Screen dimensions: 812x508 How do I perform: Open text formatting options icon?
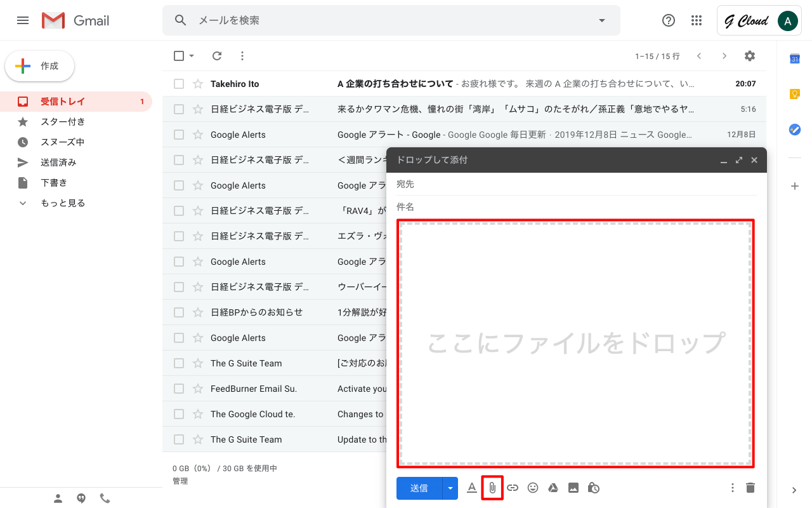471,488
